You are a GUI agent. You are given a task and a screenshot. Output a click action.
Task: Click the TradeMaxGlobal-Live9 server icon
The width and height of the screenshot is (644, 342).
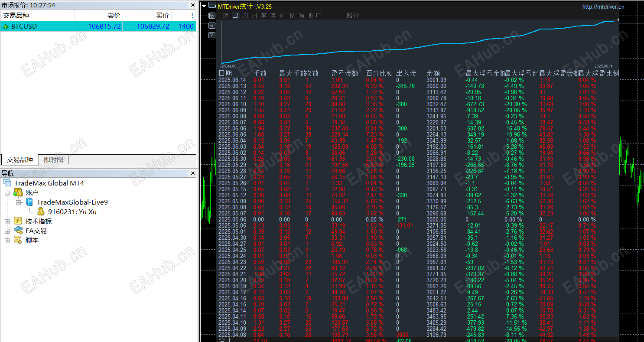[29, 202]
